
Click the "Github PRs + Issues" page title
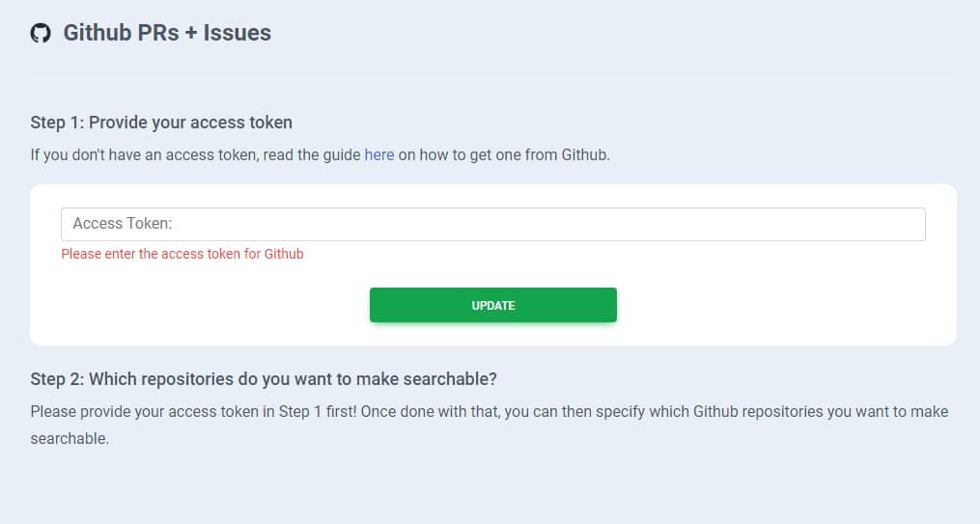(167, 33)
